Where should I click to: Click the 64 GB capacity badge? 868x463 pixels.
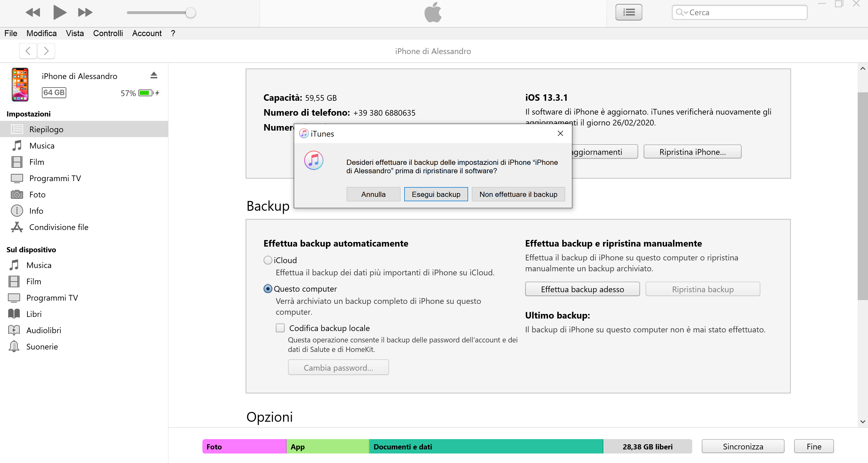point(54,93)
